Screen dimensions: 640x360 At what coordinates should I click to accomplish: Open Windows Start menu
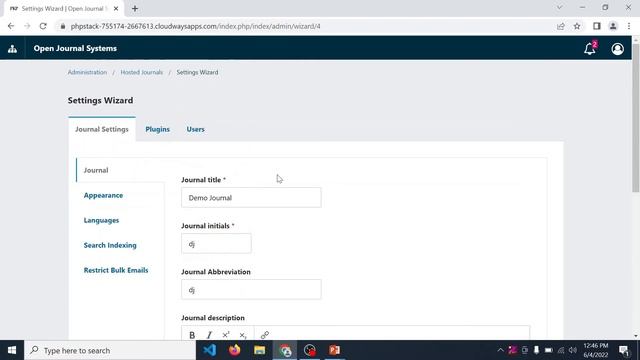click(12, 350)
